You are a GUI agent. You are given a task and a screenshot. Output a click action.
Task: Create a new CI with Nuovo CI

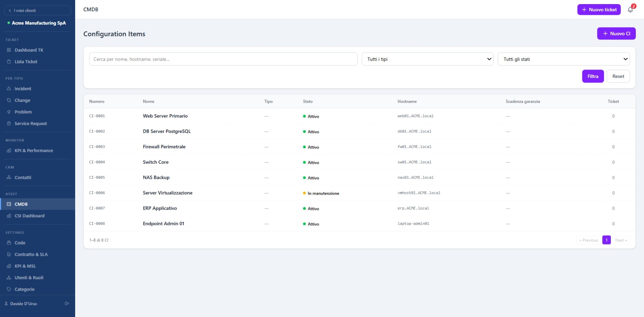(x=616, y=33)
